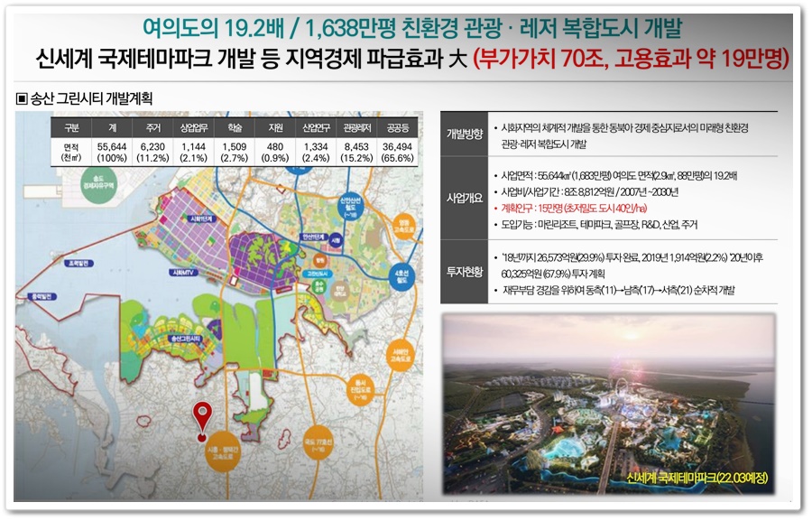Click the 시화지역의 체계적 개발을 통한 line
The image size is (812, 521).
point(624,128)
